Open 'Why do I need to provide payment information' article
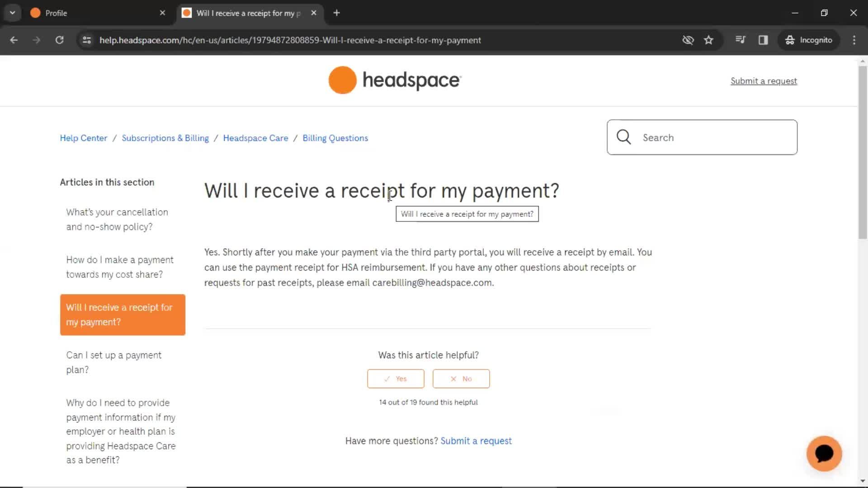The width and height of the screenshot is (868, 488). point(121,432)
